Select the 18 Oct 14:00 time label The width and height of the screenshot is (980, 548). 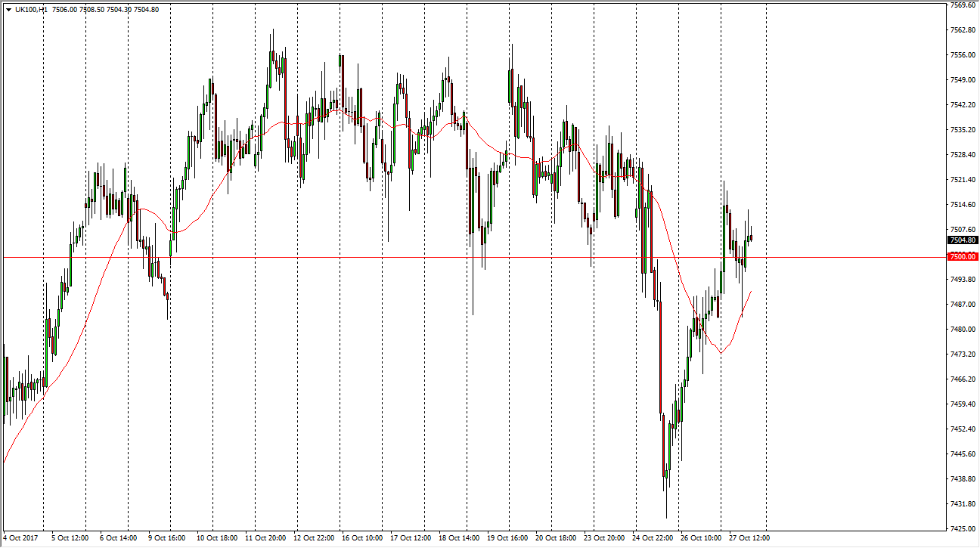click(x=461, y=538)
